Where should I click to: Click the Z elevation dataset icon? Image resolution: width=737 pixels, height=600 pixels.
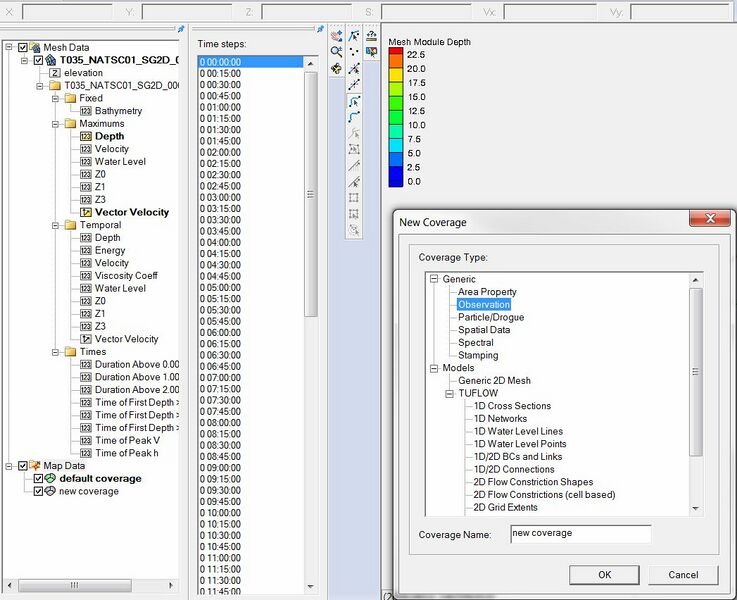click(x=55, y=73)
